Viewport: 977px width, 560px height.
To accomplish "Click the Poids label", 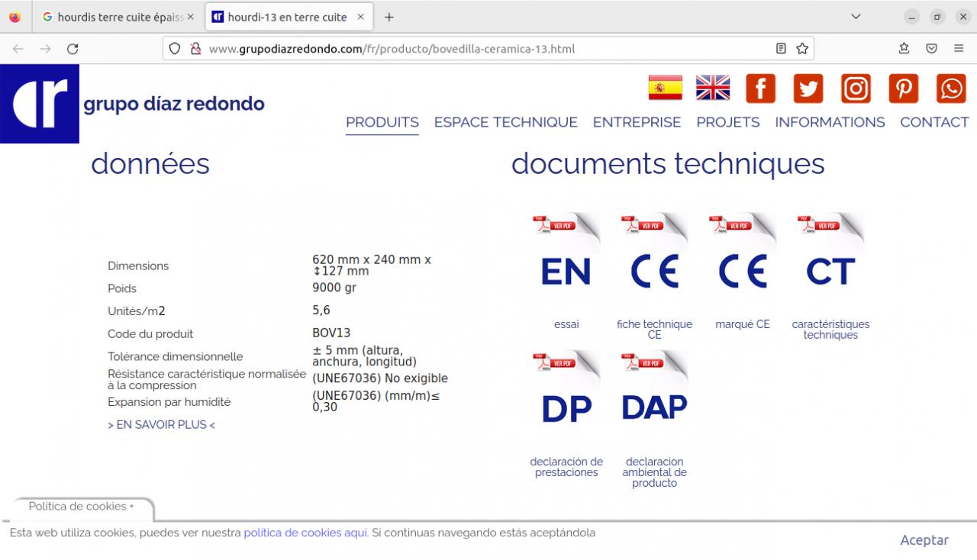I will point(122,288).
